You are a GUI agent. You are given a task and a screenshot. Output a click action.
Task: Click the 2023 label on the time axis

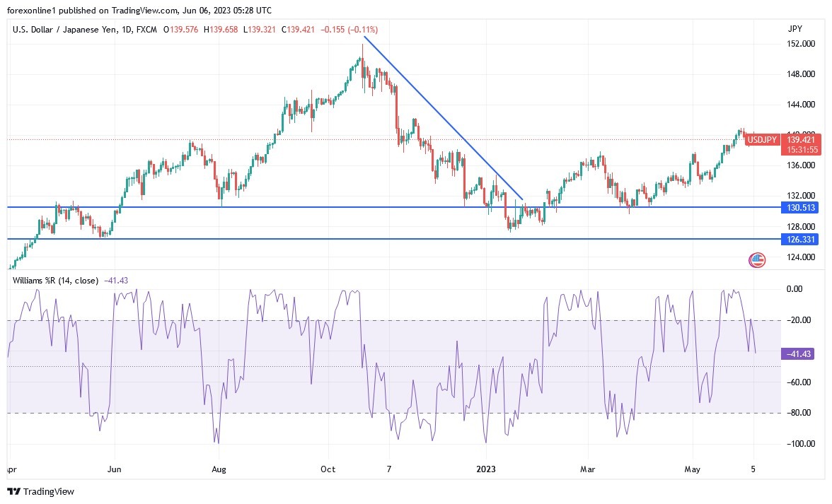pos(487,468)
